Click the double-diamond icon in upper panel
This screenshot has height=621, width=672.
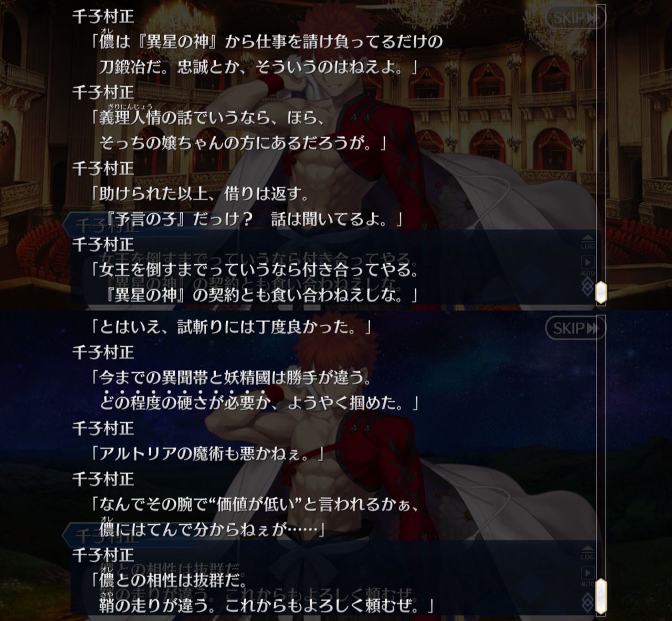click(x=587, y=286)
